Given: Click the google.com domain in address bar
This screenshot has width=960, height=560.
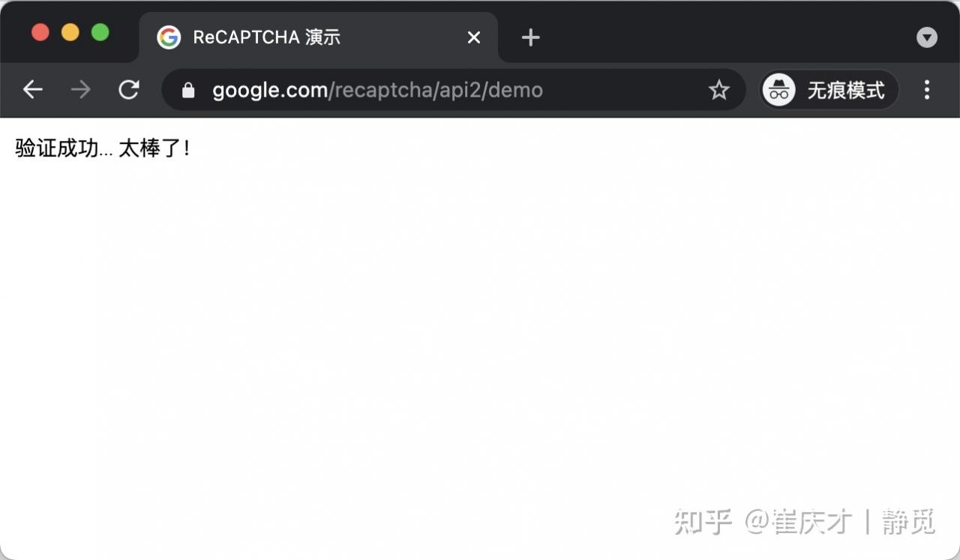Looking at the screenshot, I should coord(270,91).
